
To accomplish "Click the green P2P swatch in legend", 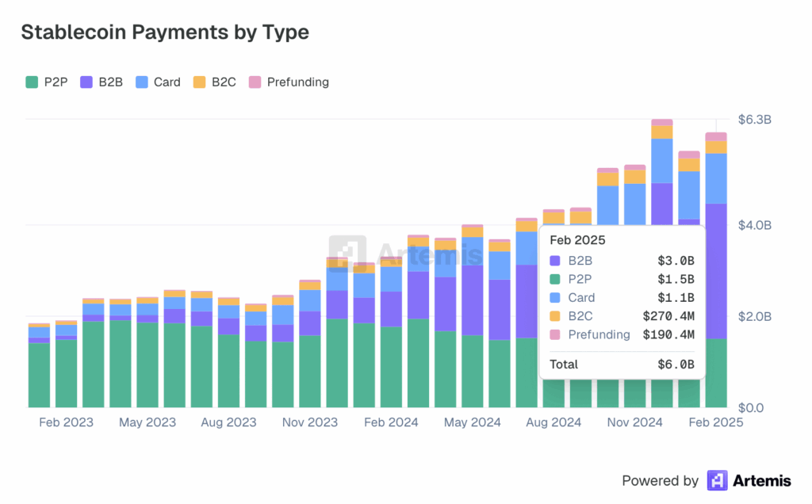I will click(x=32, y=82).
